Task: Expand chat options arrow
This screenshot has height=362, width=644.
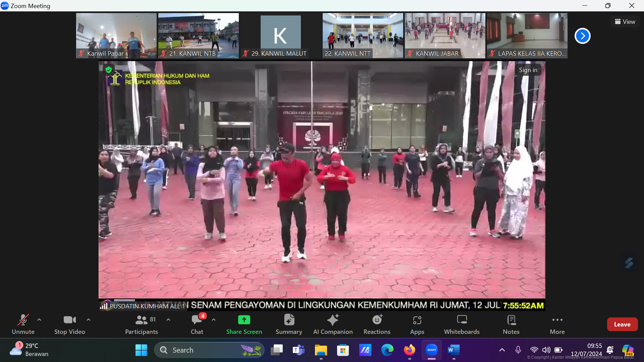Action: coord(214,320)
